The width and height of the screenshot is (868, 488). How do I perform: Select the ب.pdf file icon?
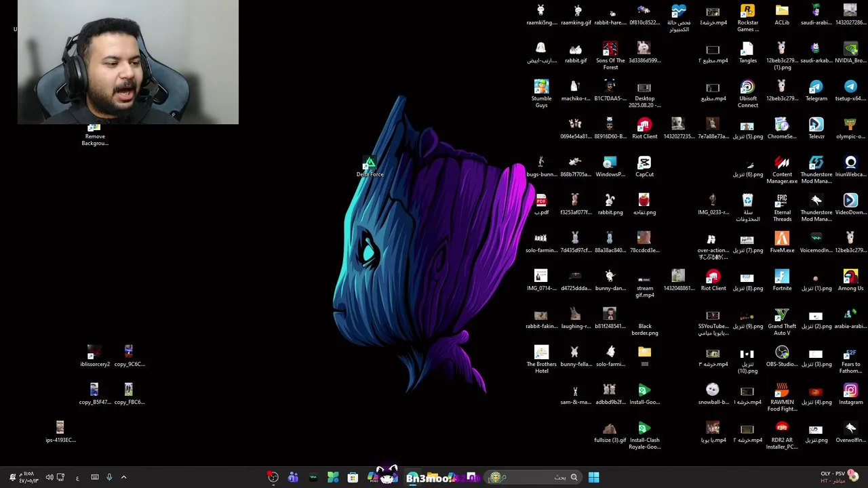[541, 205]
